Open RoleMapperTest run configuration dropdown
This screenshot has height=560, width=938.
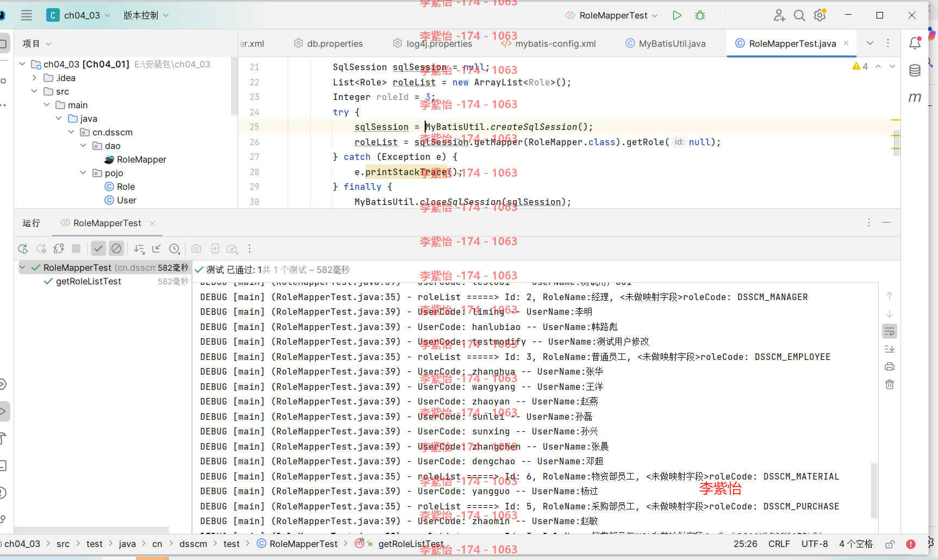(x=611, y=15)
